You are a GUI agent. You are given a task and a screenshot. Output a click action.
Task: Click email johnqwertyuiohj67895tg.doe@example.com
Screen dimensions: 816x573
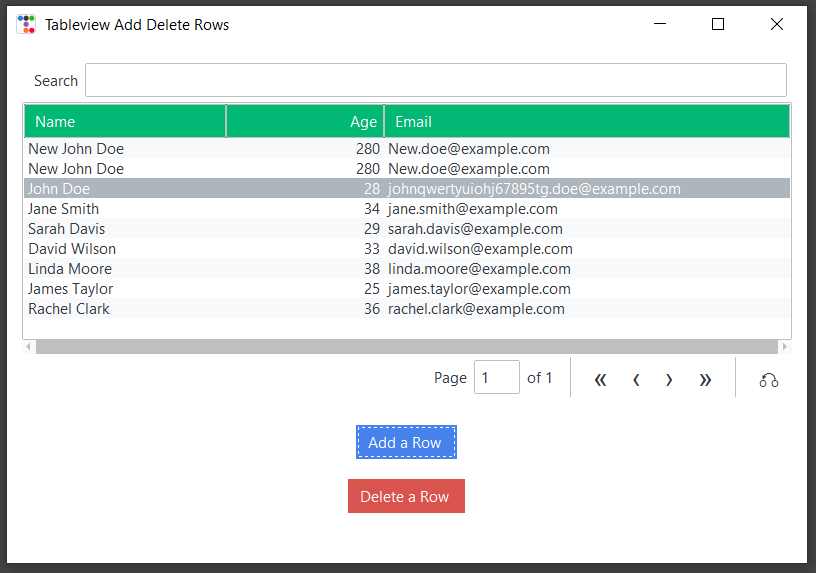coord(534,188)
